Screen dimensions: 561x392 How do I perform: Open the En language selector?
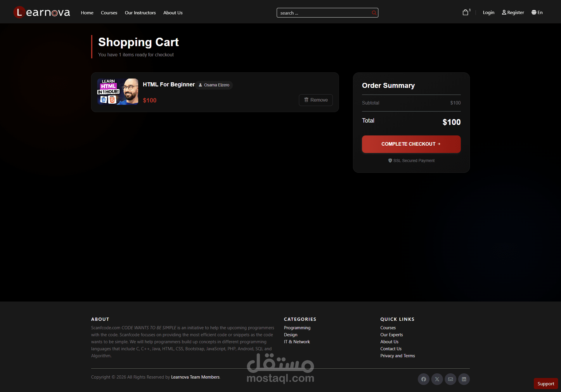537,12
